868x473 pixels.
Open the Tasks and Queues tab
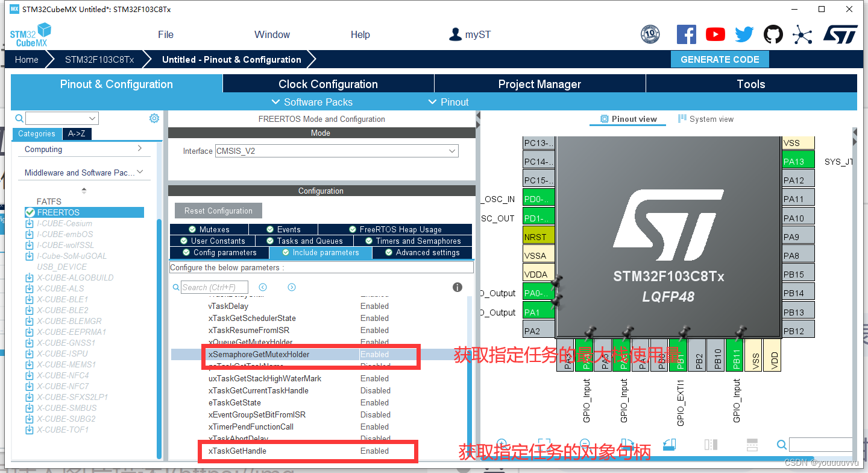(x=304, y=241)
